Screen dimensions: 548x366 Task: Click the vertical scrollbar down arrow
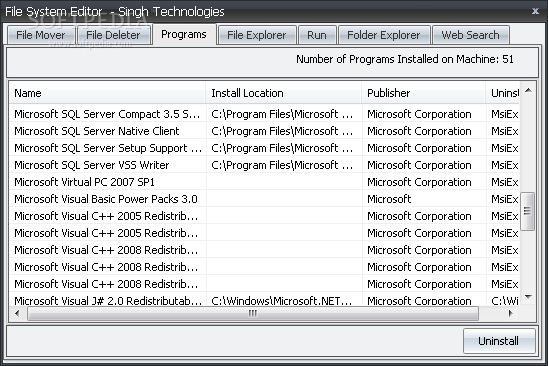click(x=528, y=297)
